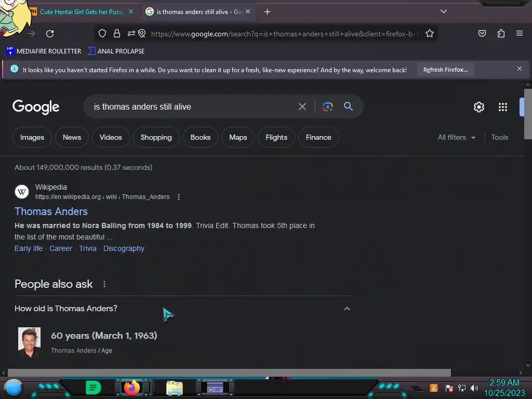Click the Firefox icon on the taskbar

click(131, 388)
